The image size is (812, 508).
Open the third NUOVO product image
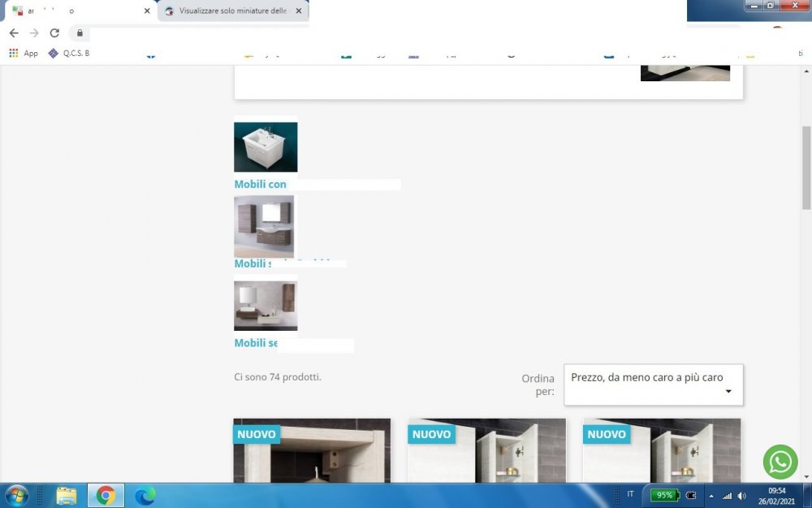tap(662, 451)
